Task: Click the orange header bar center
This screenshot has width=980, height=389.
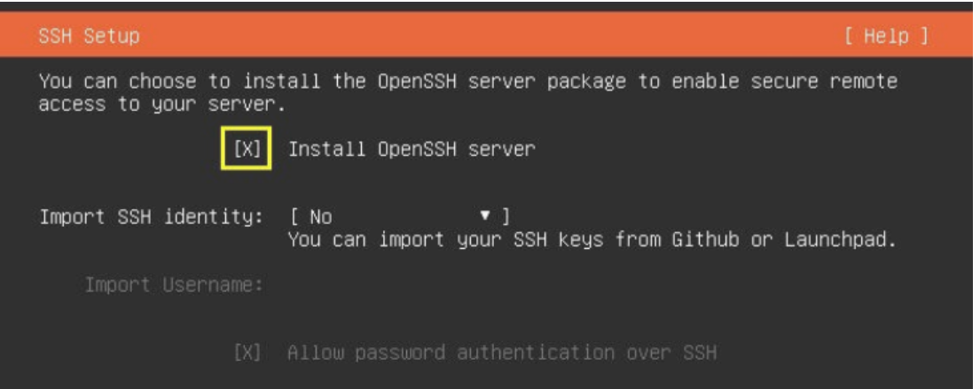Action: [490, 35]
